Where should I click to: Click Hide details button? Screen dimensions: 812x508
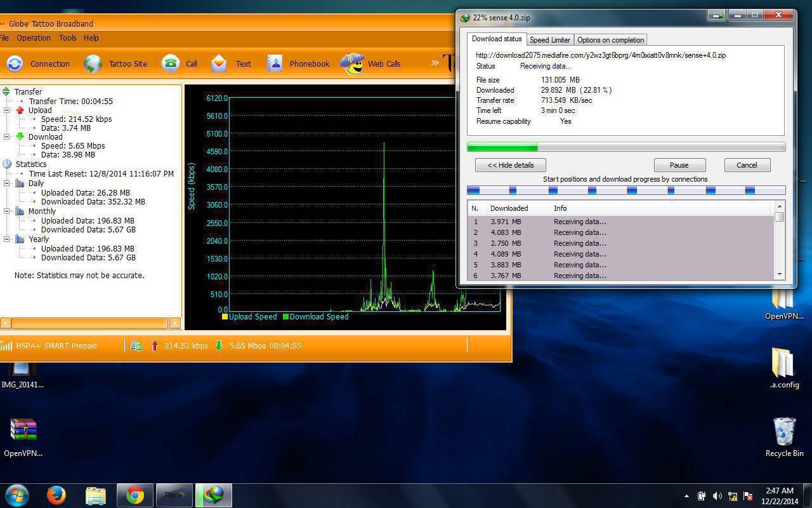pyautogui.click(x=511, y=165)
